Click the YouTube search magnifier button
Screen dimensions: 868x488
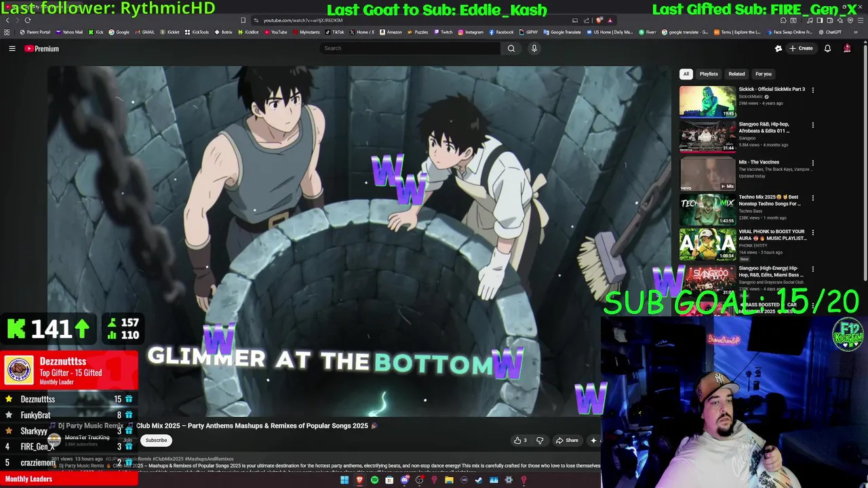click(511, 48)
